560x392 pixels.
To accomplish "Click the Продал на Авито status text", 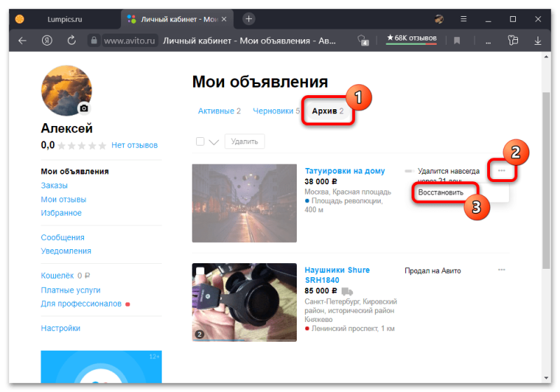I will point(433,271).
